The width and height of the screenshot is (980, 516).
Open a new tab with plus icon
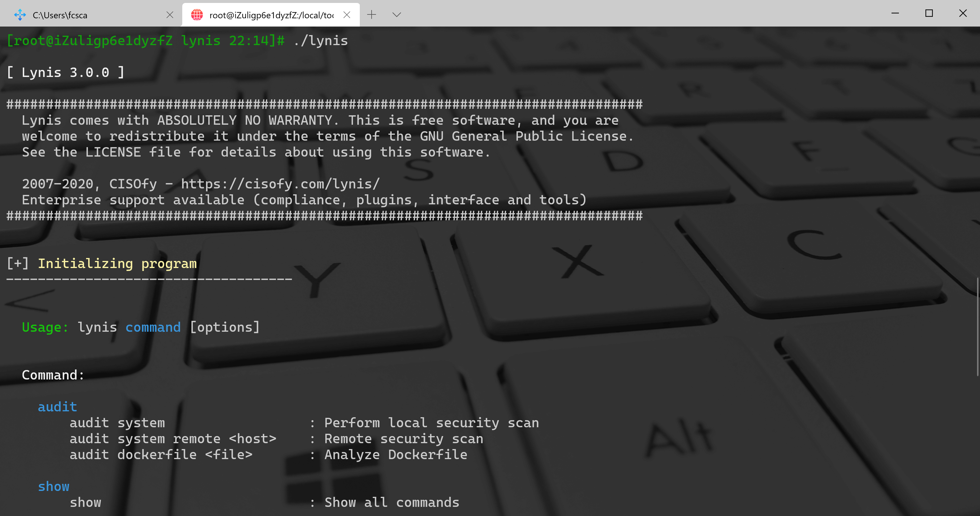371,15
